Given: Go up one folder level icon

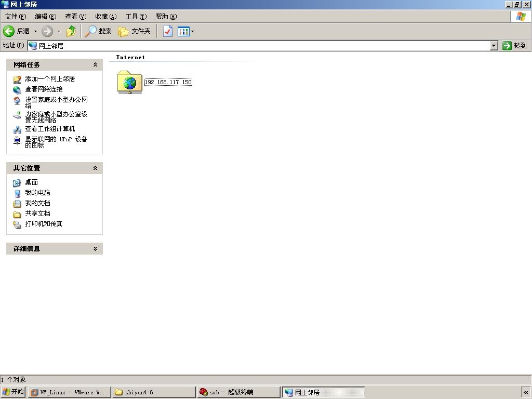Looking at the screenshot, I should coord(71,31).
